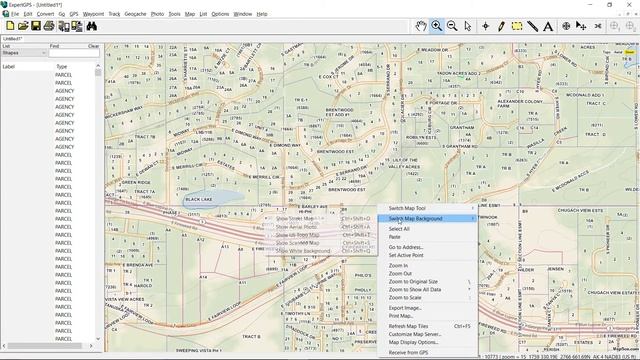Click the New document icon in the toolbar
640x360 pixels.
[x=10, y=26]
